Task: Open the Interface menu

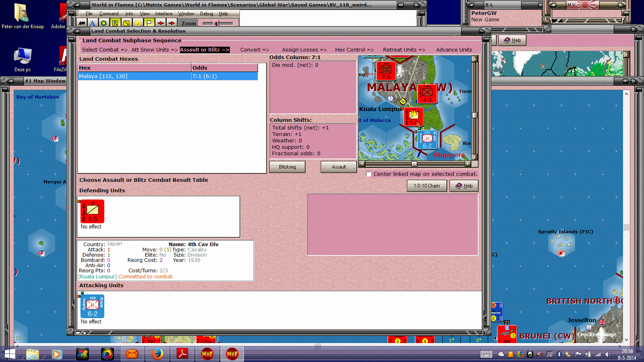Action: (163, 14)
